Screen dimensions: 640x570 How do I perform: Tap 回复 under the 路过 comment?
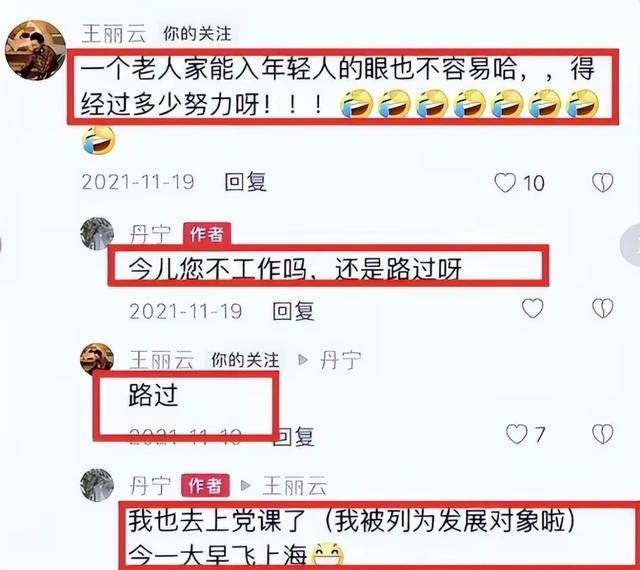coord(293,436)
